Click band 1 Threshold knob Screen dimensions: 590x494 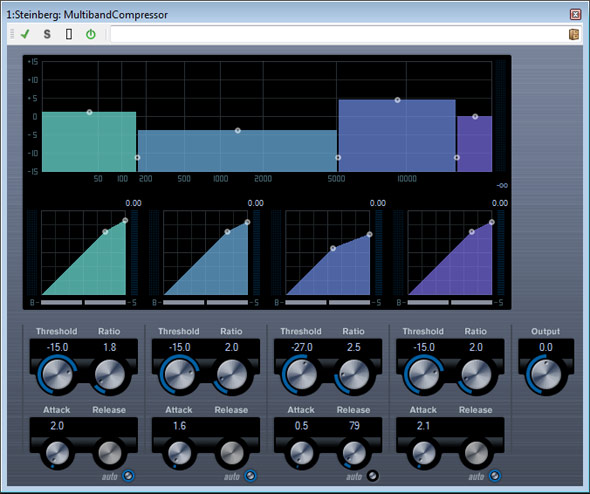click(x=57, y=374)
